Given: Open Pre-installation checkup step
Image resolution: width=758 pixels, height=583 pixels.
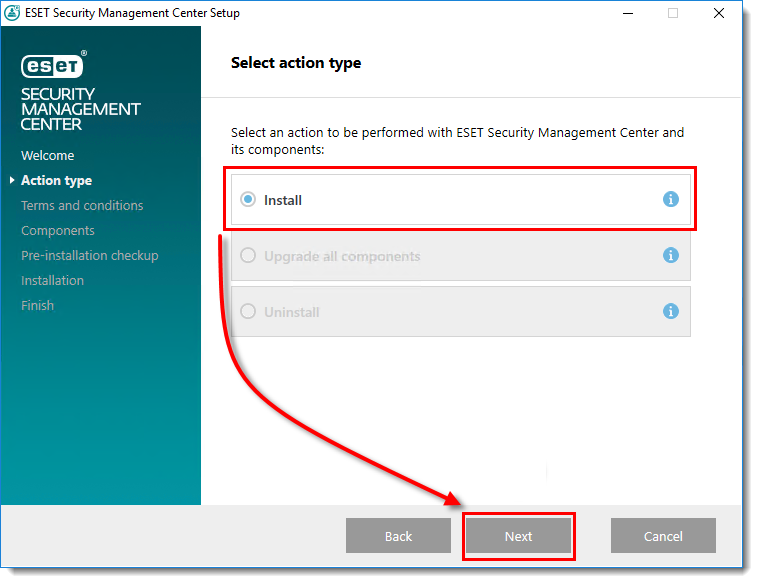Looking at the screenshot, I should coord(89,256).
